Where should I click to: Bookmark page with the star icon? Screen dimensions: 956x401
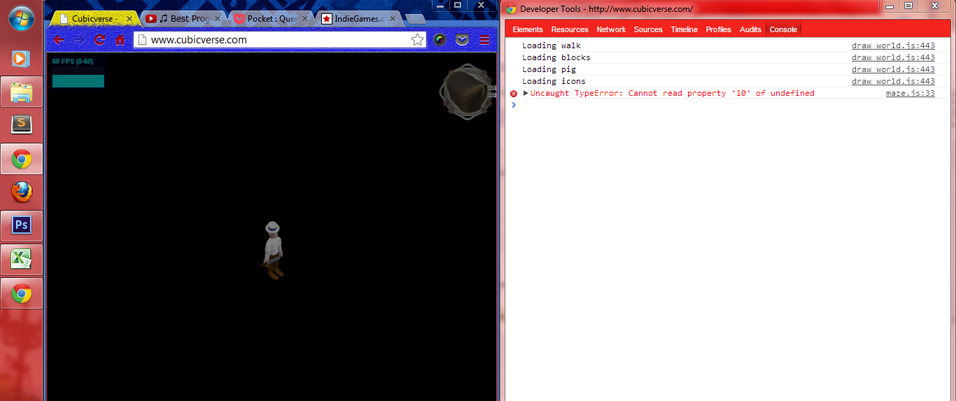[417, 40]
